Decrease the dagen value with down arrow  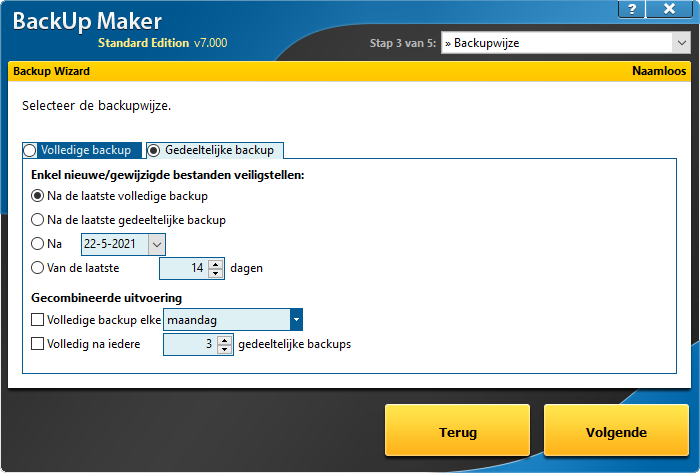(x=216, y=273)
